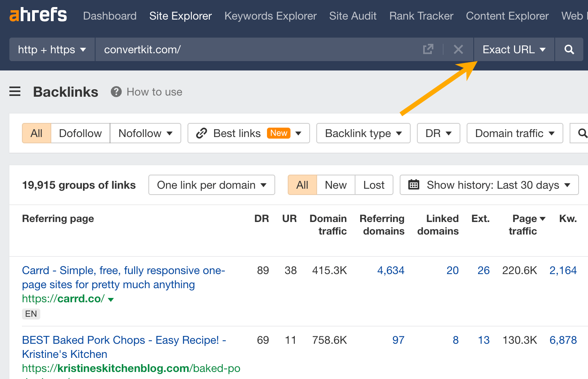
Task: Switch to Keywords Explorer
Action: [270, 16]
